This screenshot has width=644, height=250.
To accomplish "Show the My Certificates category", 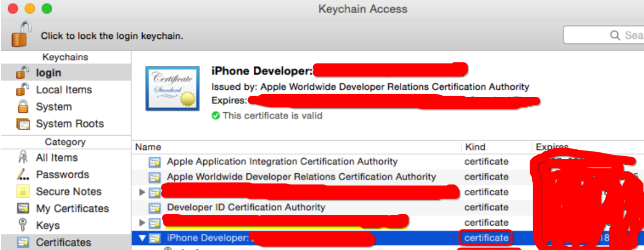I will coord(72,209).
